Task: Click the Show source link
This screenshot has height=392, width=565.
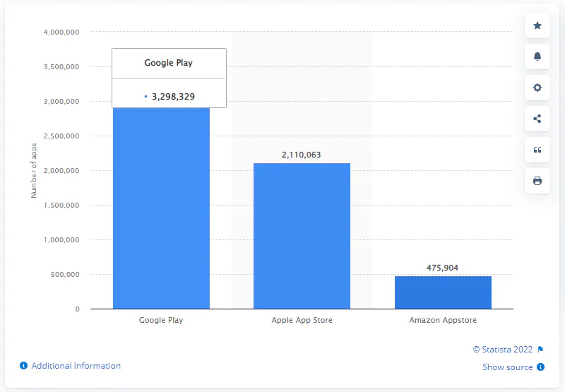Action: (507, 367)
